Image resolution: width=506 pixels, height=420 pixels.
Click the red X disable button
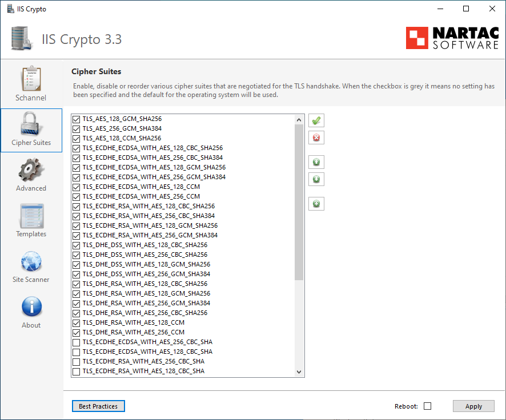pos(316,138)
